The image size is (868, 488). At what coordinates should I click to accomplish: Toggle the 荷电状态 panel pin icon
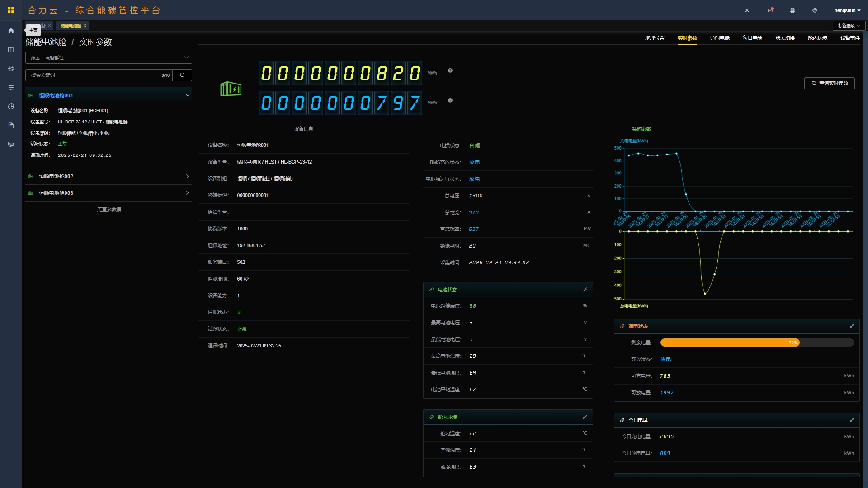coord(852,326)
